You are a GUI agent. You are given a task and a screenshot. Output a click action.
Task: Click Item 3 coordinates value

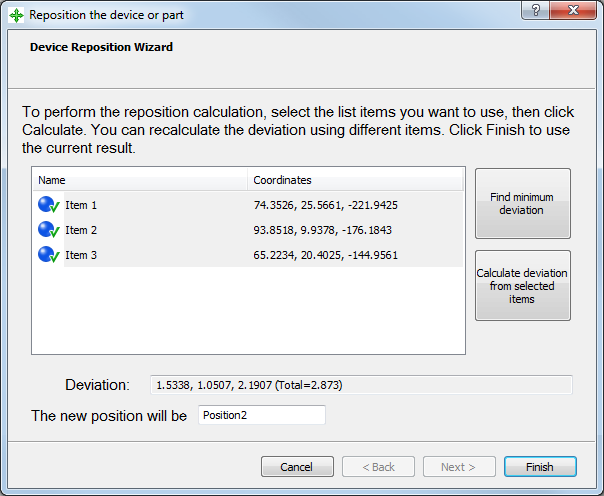326,255
